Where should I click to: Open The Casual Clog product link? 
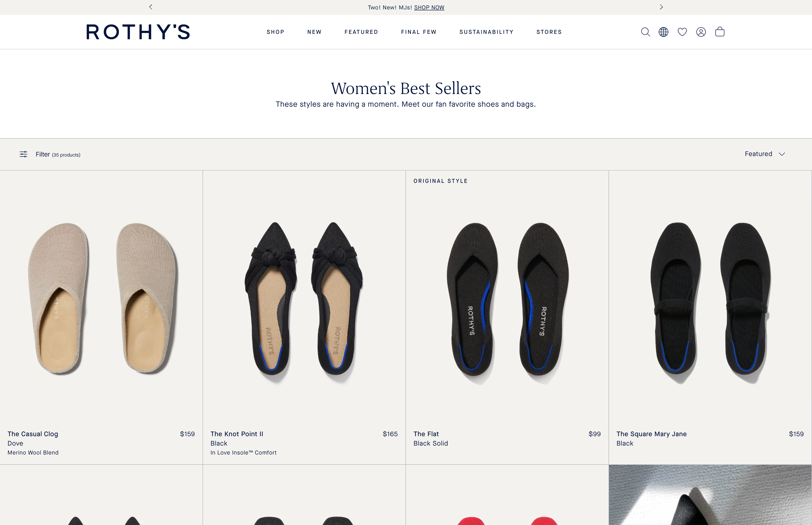coord(33,434)
